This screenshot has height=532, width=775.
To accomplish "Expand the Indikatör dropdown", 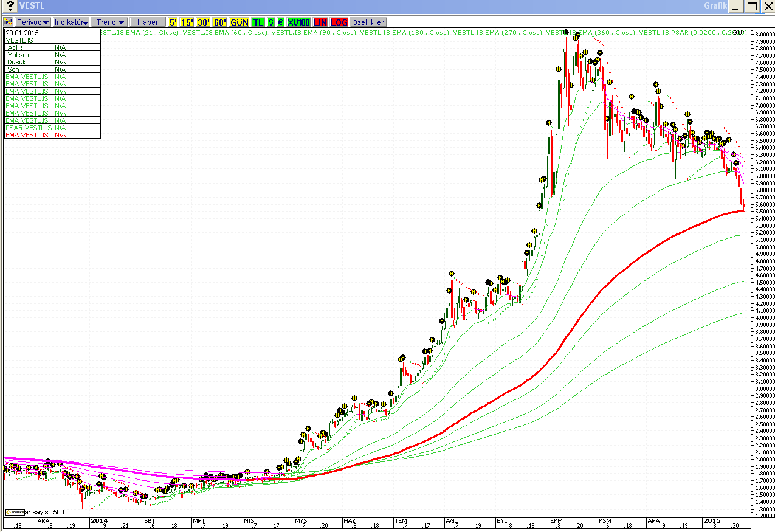I will pyautogui.click(x=72, y=22).
